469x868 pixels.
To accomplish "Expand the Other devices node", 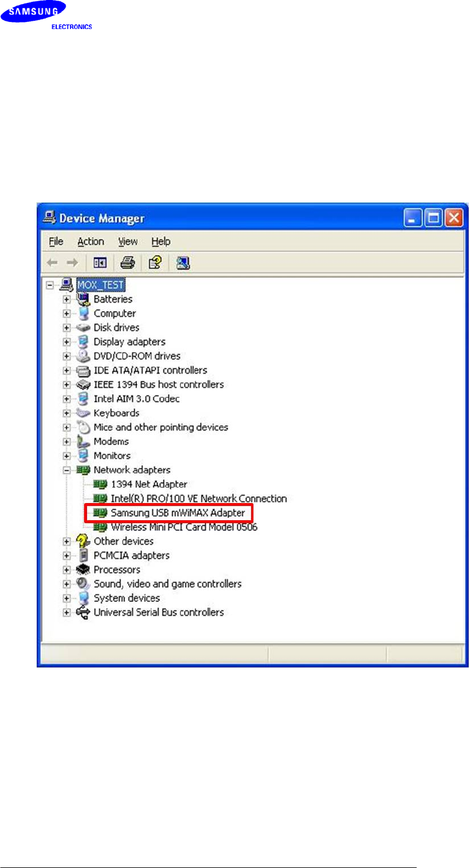I will pyautogui.click(x=67, y=541).
